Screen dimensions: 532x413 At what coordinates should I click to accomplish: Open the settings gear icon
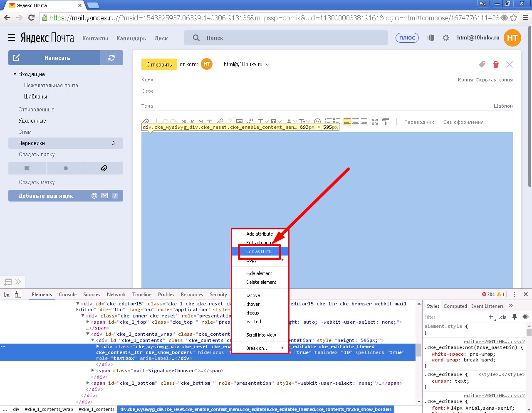coord(446,38)
